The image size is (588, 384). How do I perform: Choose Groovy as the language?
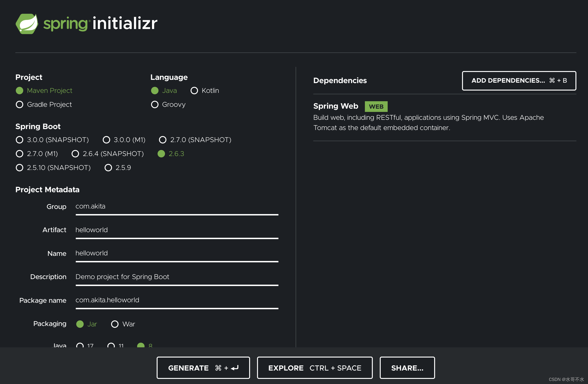tap(155, 104)
